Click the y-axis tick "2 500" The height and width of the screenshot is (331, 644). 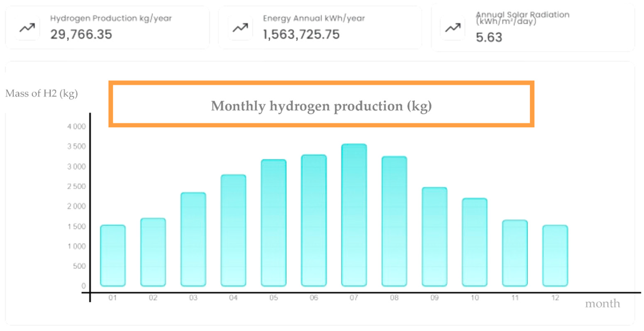coord(76,186)
